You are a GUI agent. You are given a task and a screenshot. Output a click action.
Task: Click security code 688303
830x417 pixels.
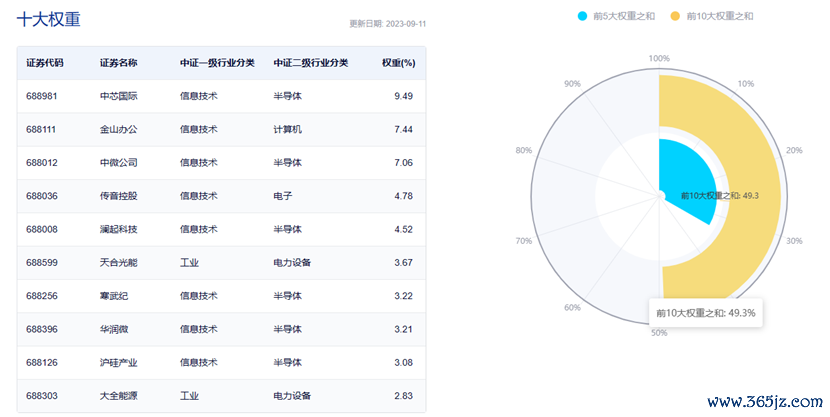pyautogui.click(x=42, y=396)
